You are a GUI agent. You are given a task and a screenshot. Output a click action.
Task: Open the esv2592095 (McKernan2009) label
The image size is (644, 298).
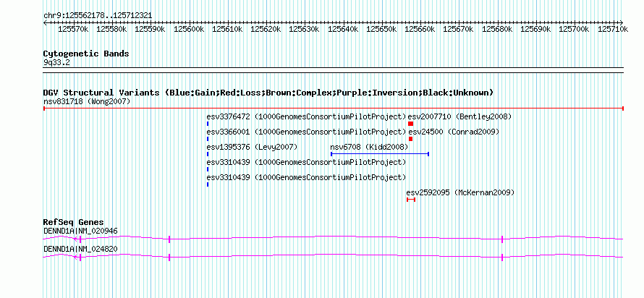460,192
